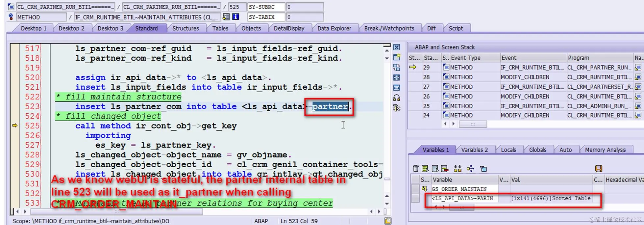The image size is (644, 225).
Task: Click the blue box icon in Variables toolbar
Action: pos(483,169)
